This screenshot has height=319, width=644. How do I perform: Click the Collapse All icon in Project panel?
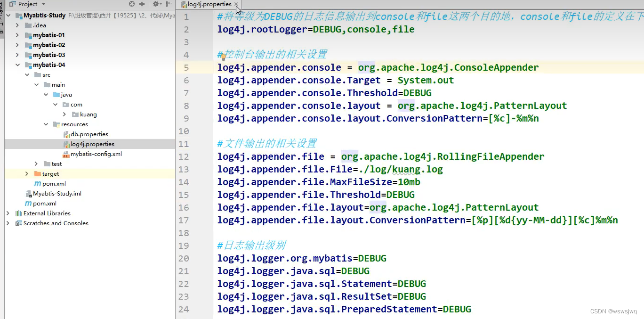click(x=142, y=4)
